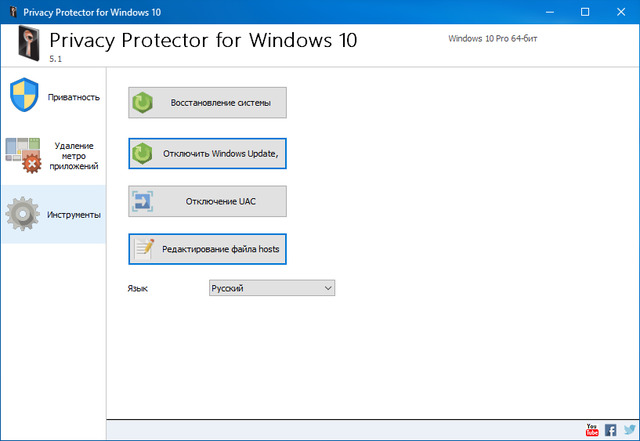Open the Facebook page icon
The image size is (640, 441).
pos(611,430)
